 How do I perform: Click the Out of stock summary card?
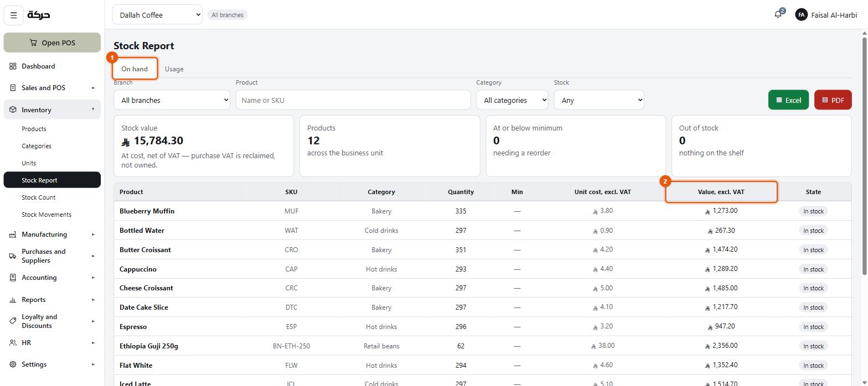click(x=761, y=146)
